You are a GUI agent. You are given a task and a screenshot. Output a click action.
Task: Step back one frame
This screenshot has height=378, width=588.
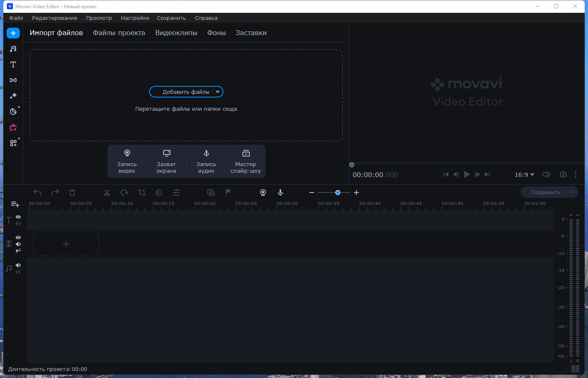click(456, 174)
